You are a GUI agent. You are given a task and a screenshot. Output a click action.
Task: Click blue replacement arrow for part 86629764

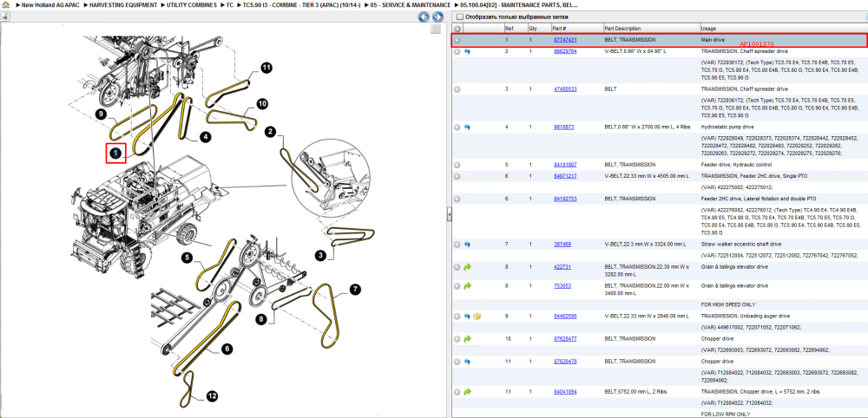coord(467,51)
